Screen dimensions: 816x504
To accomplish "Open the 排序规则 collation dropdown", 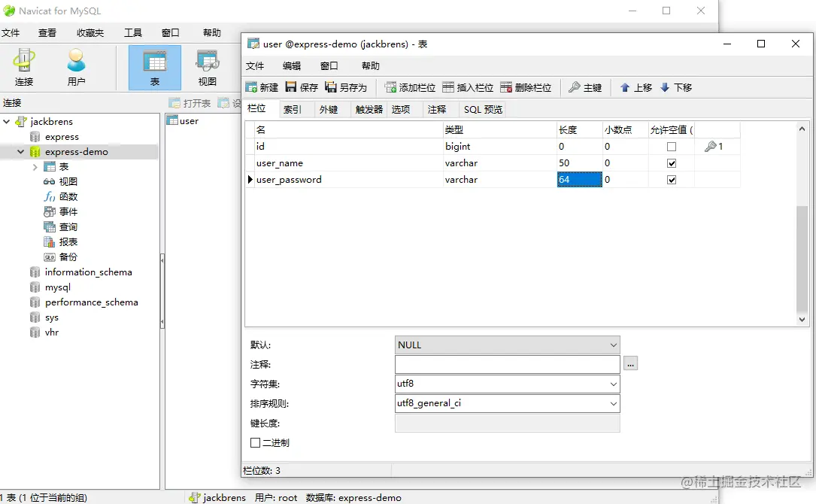I will (x=614, y=403).
